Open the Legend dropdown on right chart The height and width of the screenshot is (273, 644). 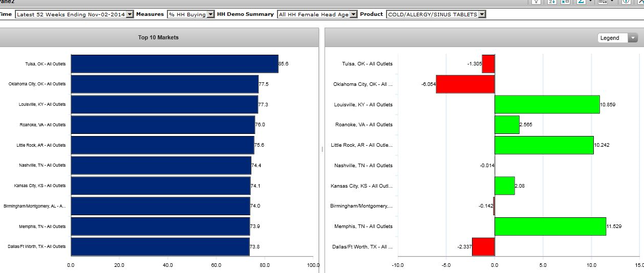[x=633, y=38]
